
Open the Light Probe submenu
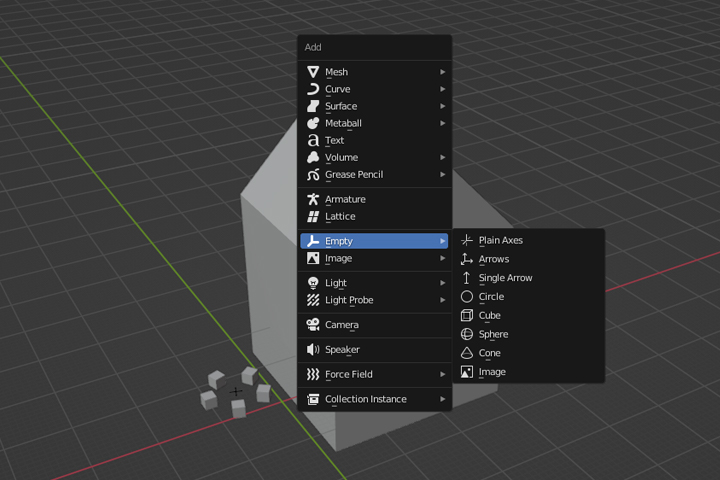(x=374, y=300)
